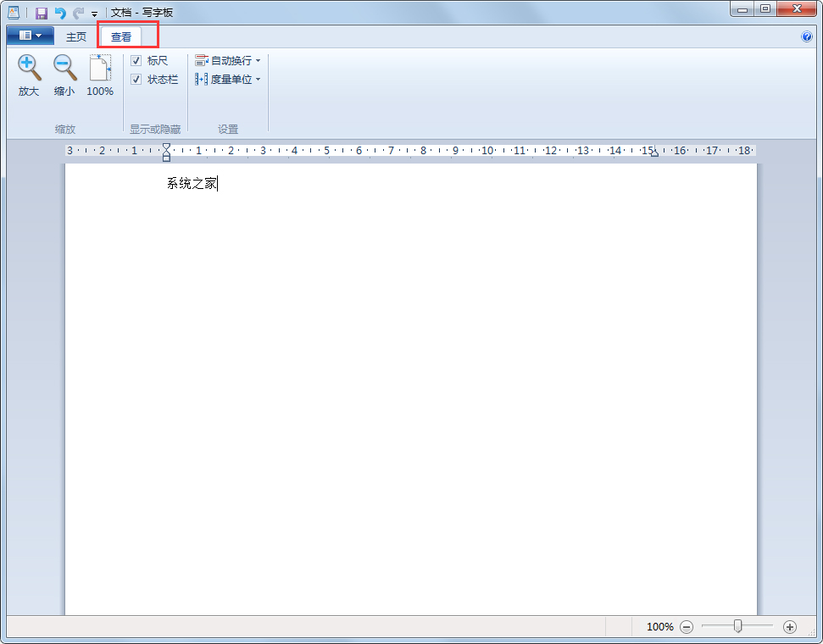Disable the 状态栏 status bar checkbox
823x644 pixels.
[136, 79]
